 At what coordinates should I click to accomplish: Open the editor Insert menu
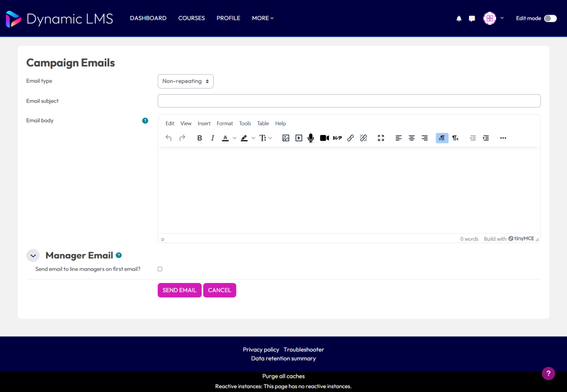204,123
